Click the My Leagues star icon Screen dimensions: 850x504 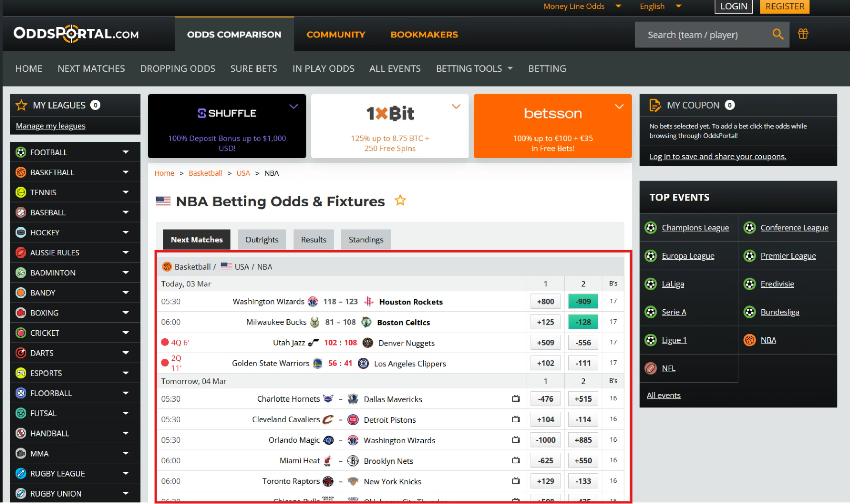(21, 105)
